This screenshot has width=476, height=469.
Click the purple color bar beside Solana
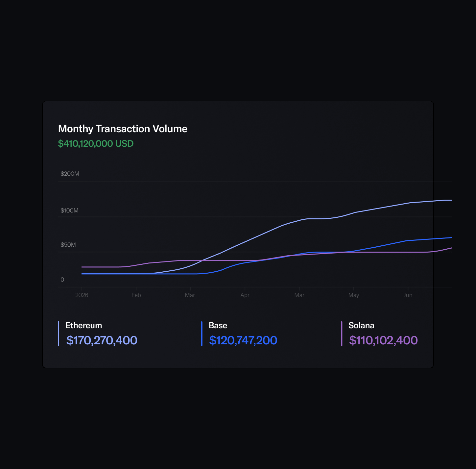pos(342,333)
